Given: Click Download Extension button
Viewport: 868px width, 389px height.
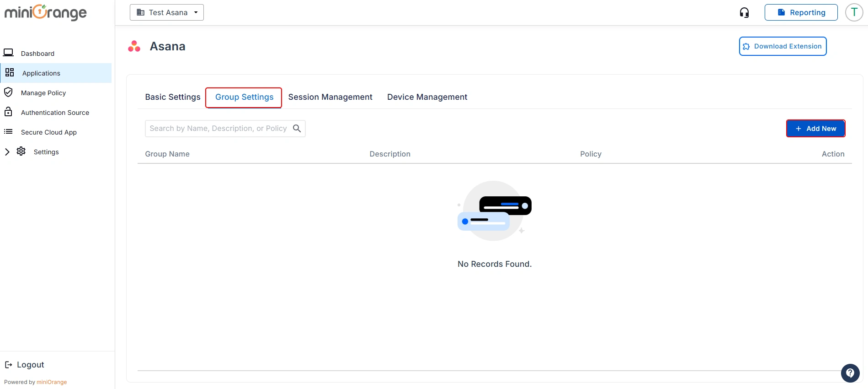Looking at the screenshot, I should 783,46.
